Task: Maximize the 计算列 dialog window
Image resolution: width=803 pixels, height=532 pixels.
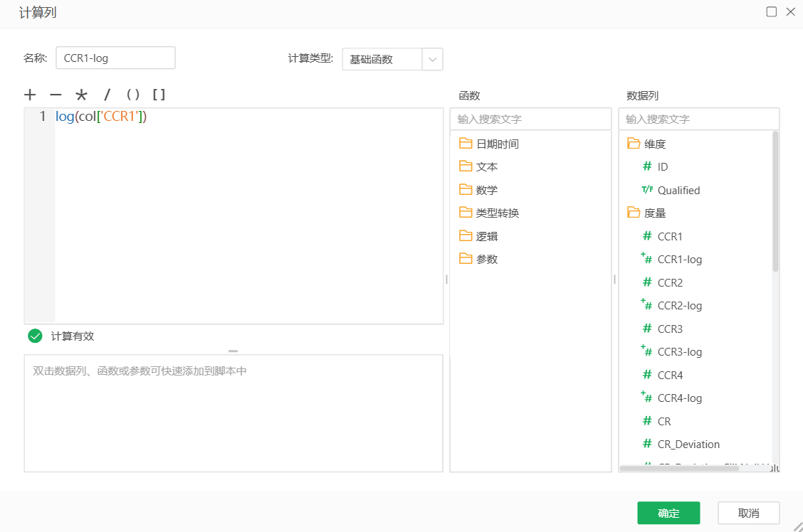Action: [x=771, y=11]
